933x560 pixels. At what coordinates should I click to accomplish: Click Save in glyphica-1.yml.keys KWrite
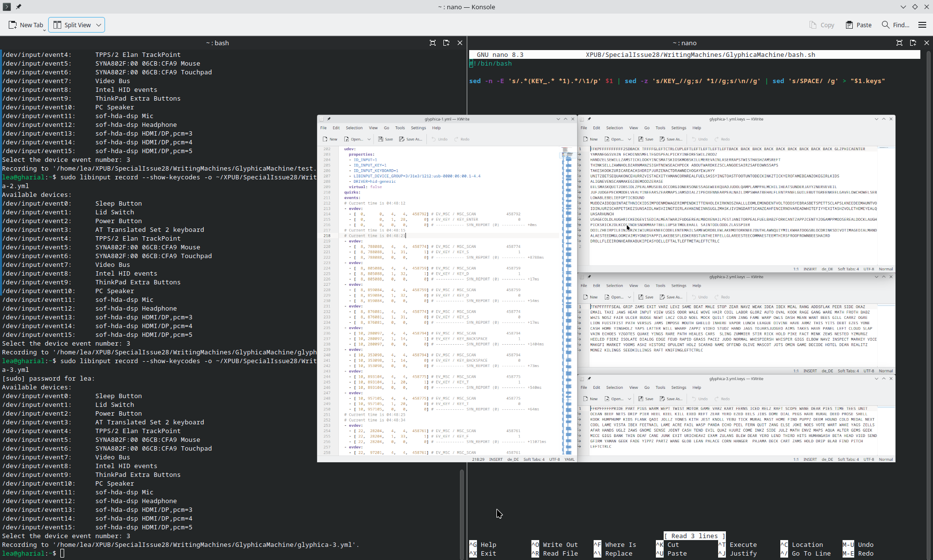[x=646, y=139]
